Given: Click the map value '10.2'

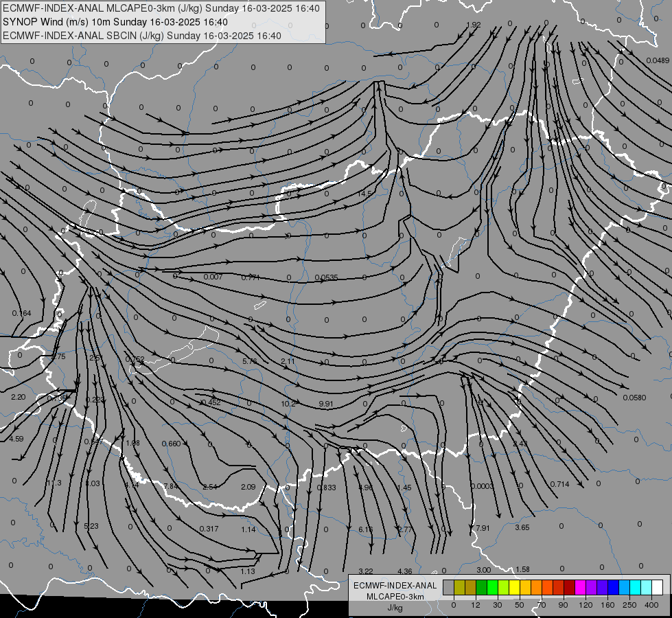Looking at the screenshot, I should point(288,404).
